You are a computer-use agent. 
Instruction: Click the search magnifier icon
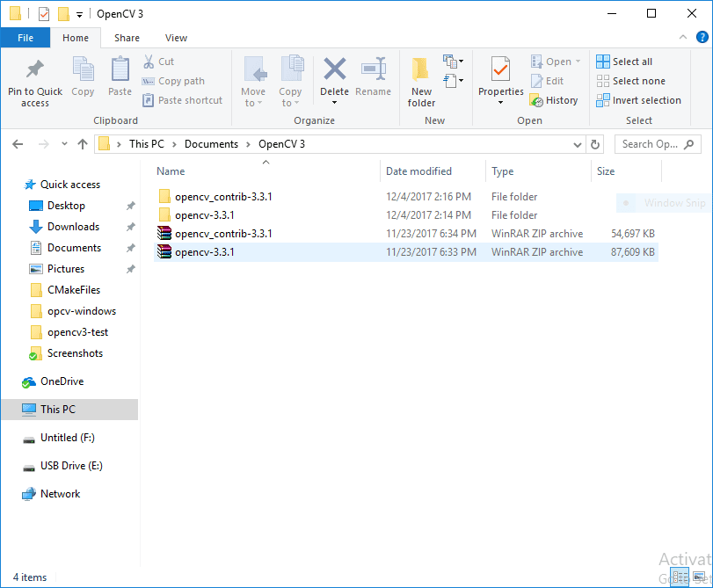(689, 144)
